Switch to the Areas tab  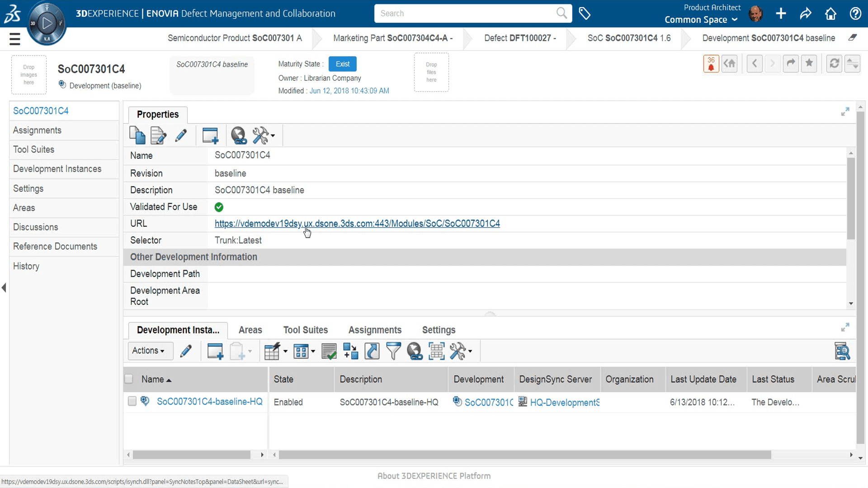tap(250, 330)
